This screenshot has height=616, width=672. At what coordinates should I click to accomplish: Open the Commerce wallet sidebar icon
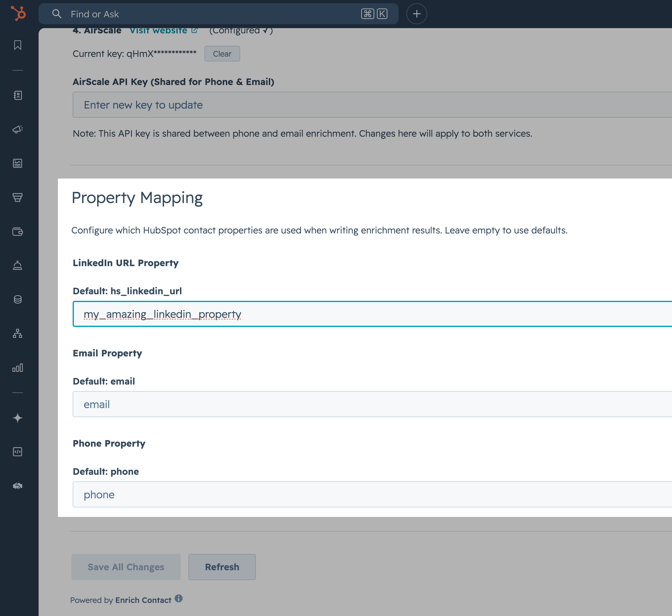click(x=18, y=231)
